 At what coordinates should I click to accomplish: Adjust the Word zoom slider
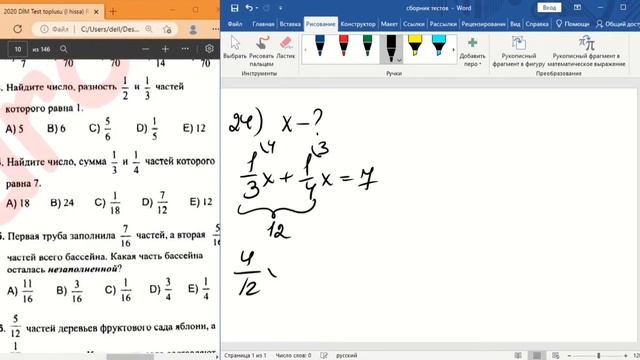click(598, 356)
